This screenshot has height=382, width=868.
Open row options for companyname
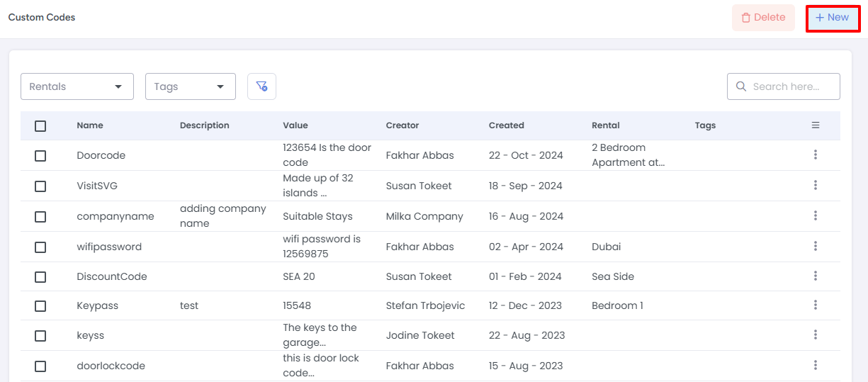(x=816, y=216)
